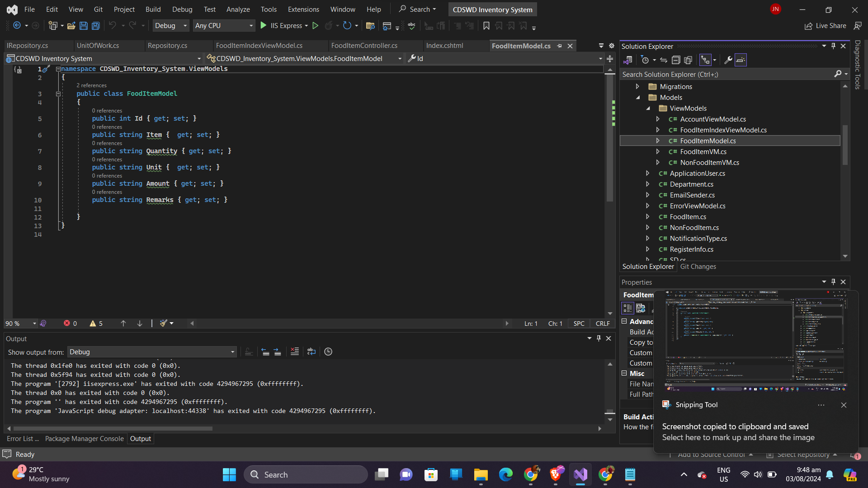Click the Save All toolbar icon
868x488 pixels.
(x=96, y=26)
